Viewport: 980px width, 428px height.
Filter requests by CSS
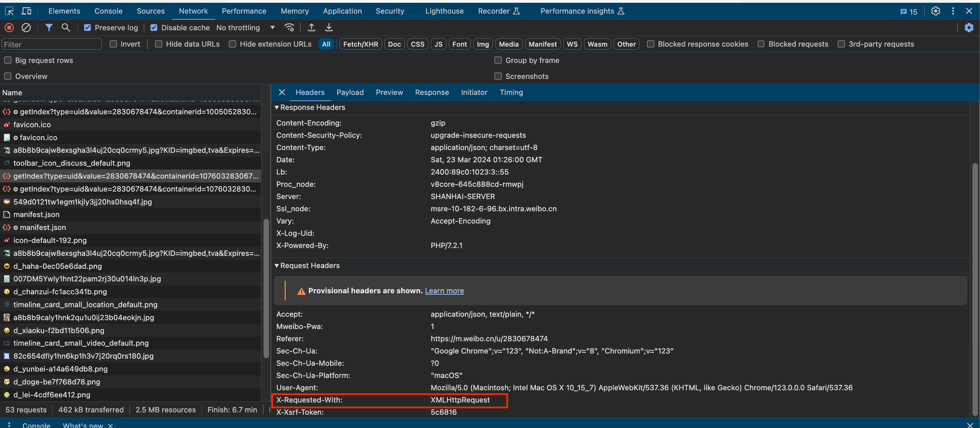point(418,44)
